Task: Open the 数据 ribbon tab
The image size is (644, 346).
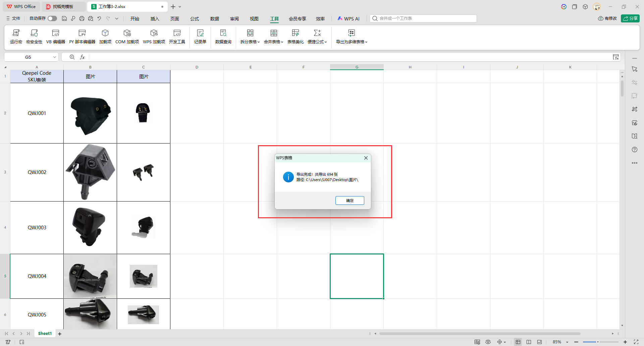Action: [215, 19]
